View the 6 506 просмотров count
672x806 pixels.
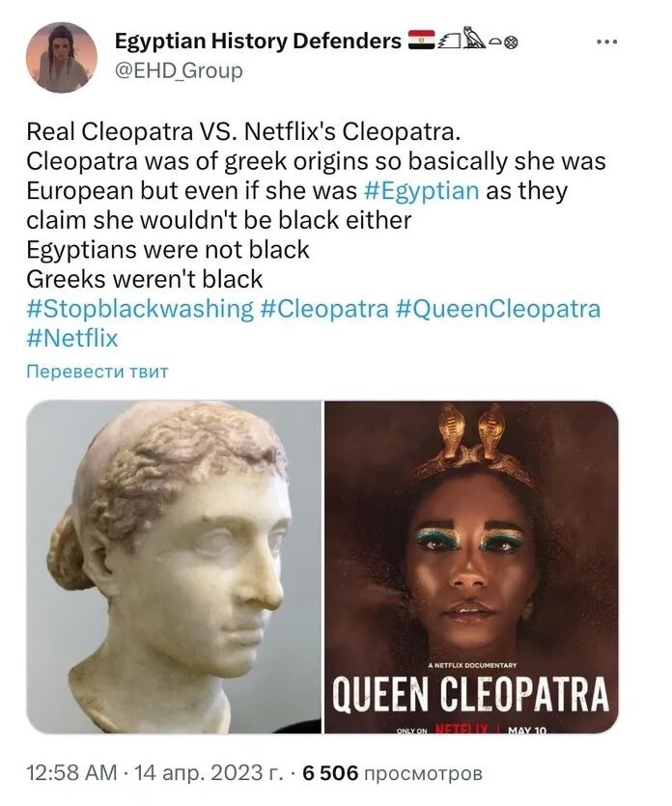pos(393,772)
